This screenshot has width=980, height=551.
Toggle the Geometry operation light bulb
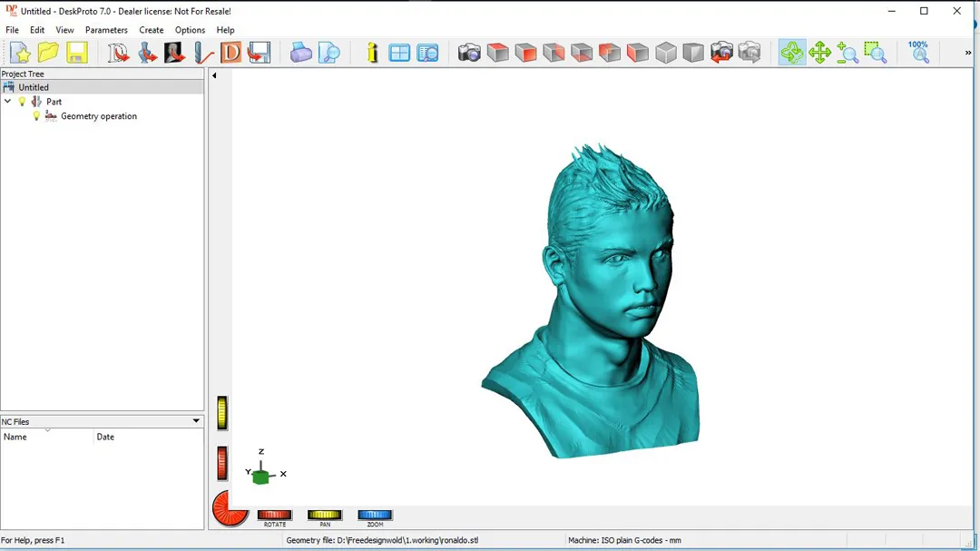coord(36,116)
